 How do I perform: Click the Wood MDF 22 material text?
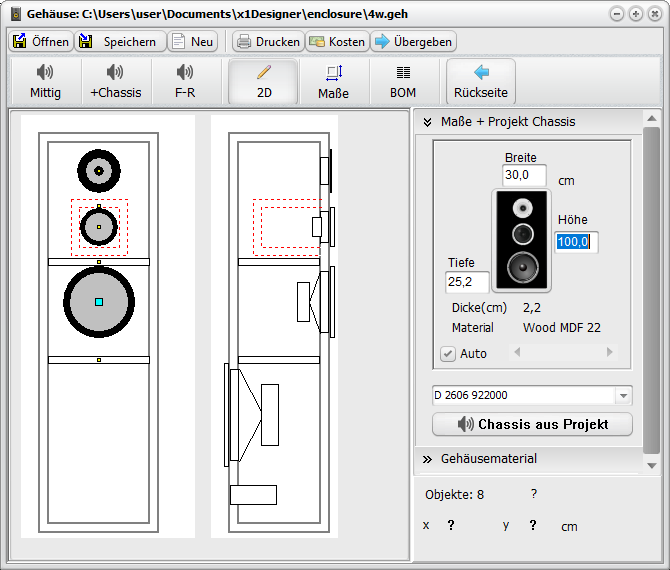561,328
